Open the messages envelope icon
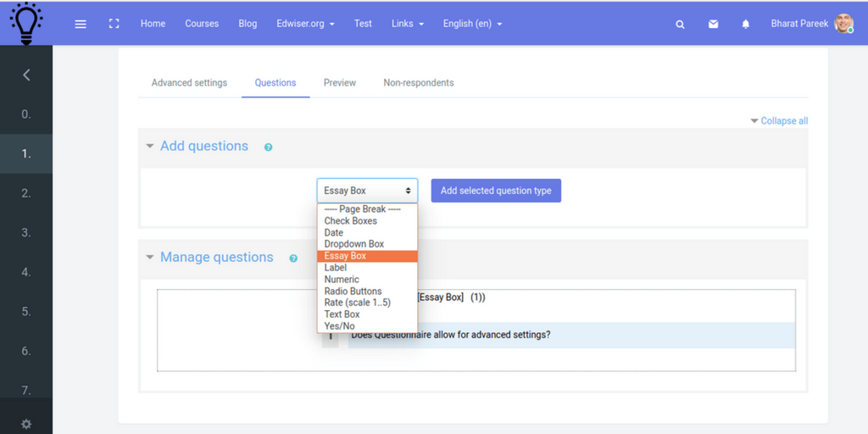This screenshot has height=434, width=868. (714, 24)
